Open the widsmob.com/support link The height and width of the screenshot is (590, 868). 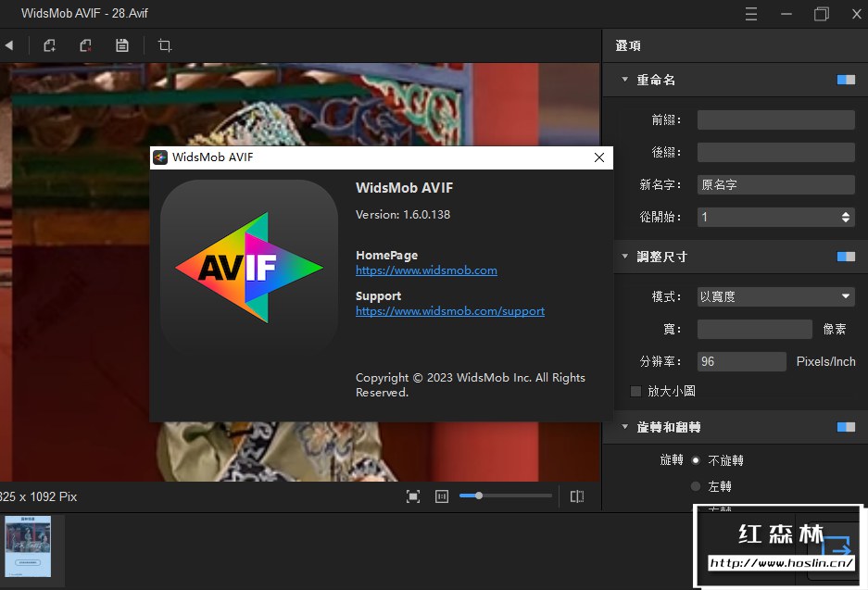click(x=450, y=311)
